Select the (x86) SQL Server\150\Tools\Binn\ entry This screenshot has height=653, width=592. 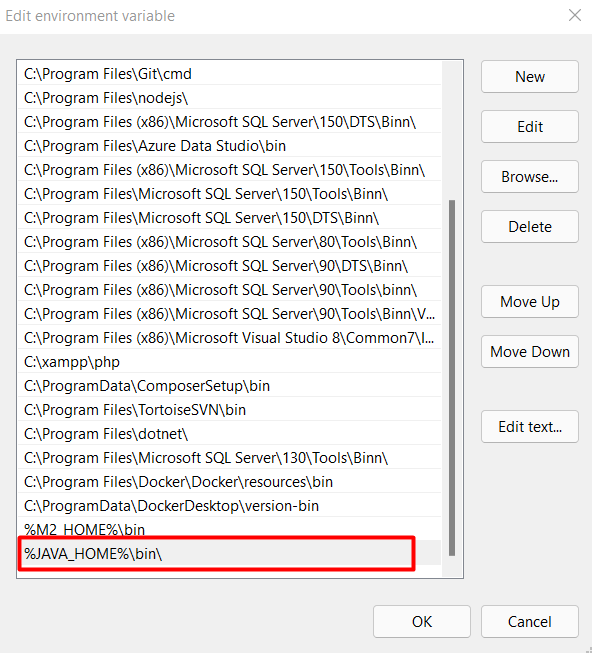229,170
